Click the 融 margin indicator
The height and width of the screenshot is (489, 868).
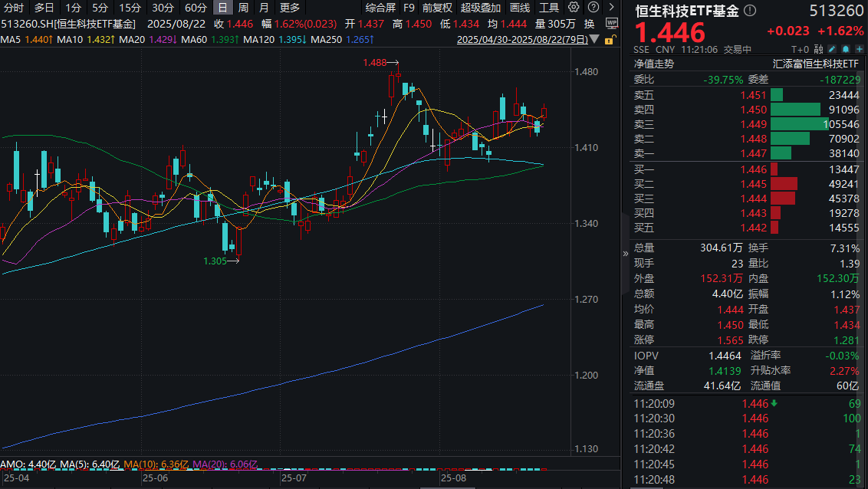pos(818,49)
